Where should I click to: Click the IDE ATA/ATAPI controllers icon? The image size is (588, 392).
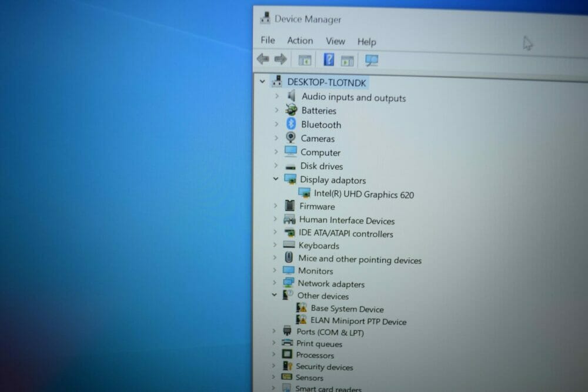pos(289,233)
